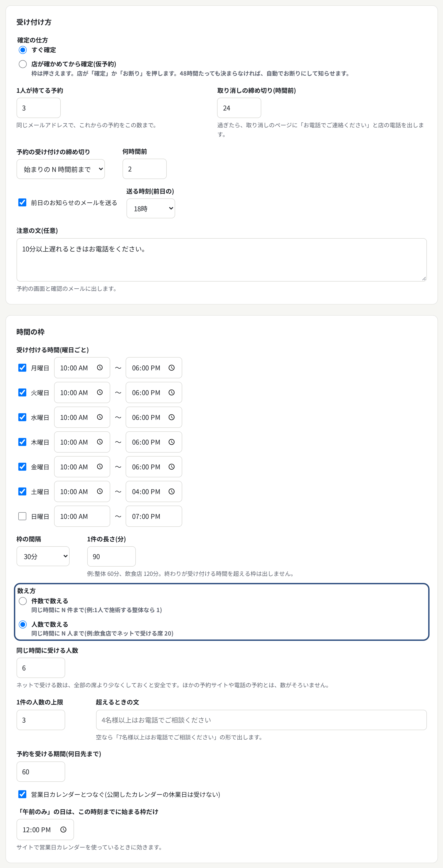Open the 12:00 PM morning-only clock picker

click(x=63, y=829)
